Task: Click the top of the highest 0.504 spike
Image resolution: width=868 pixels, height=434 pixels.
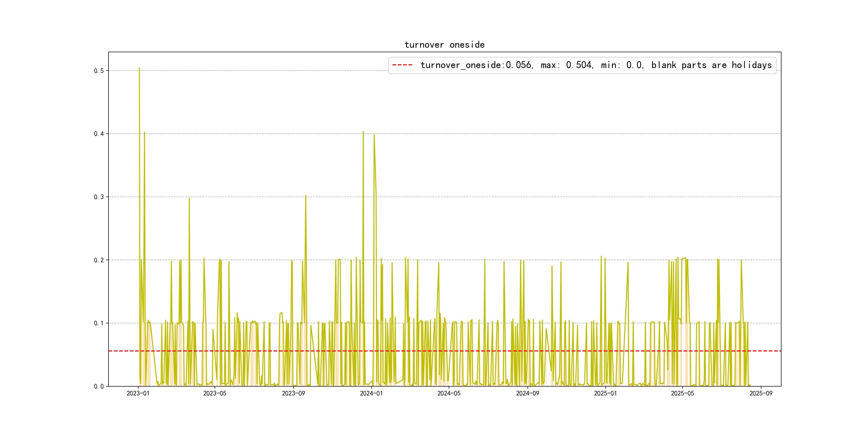Action: (139, 68)
